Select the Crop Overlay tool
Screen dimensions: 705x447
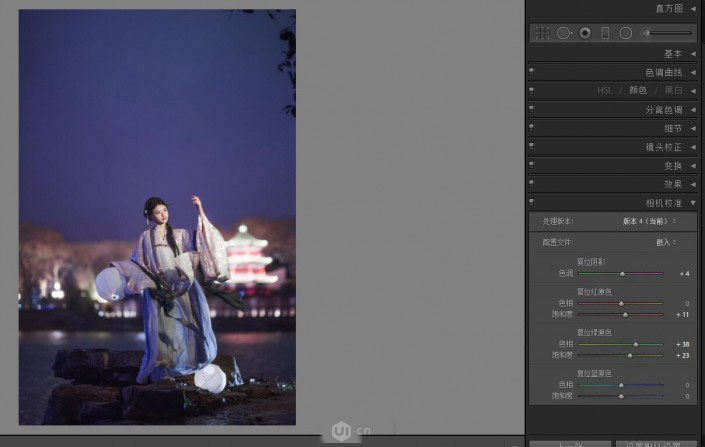542,33
